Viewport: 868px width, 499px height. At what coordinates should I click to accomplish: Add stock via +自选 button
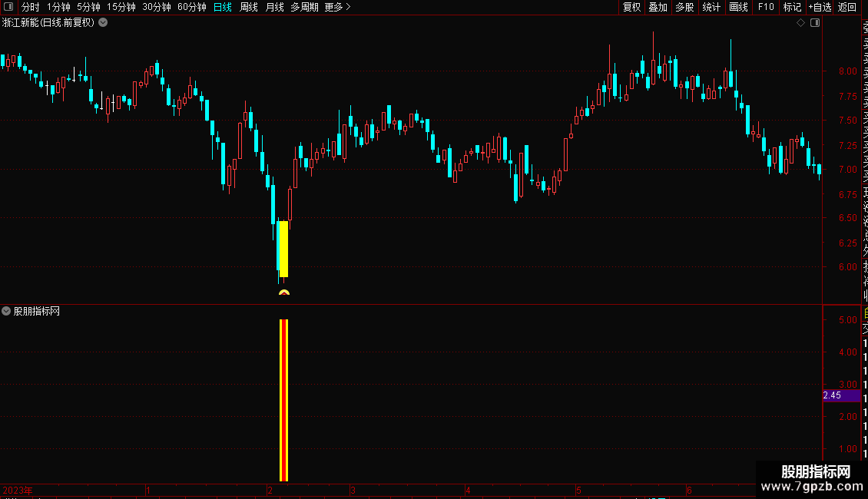[820, 7]
